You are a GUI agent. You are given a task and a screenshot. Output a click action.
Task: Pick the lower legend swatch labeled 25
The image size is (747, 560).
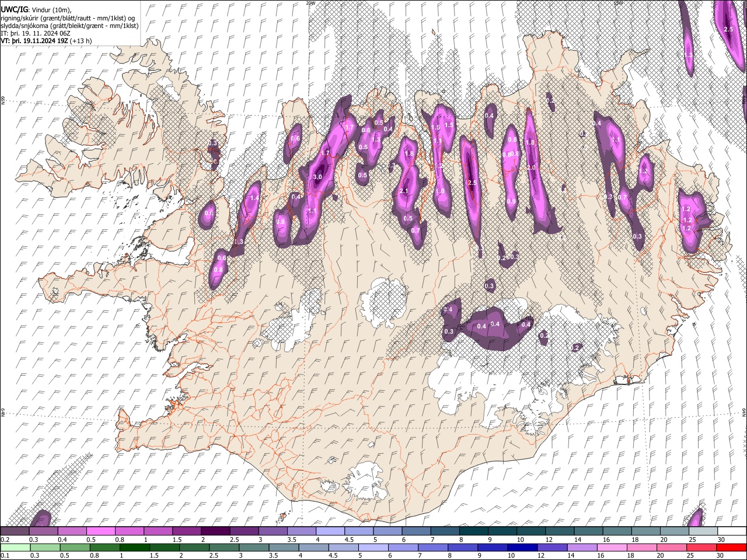701,548
